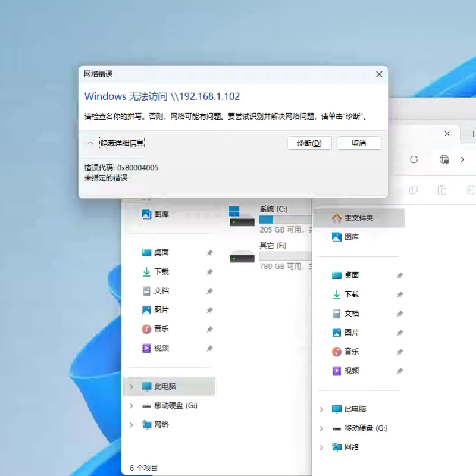The height and width of the screenshot is (476, 476).
Task: Expand 此电脑 in the left Explorer window
Action: click(131, 387)
